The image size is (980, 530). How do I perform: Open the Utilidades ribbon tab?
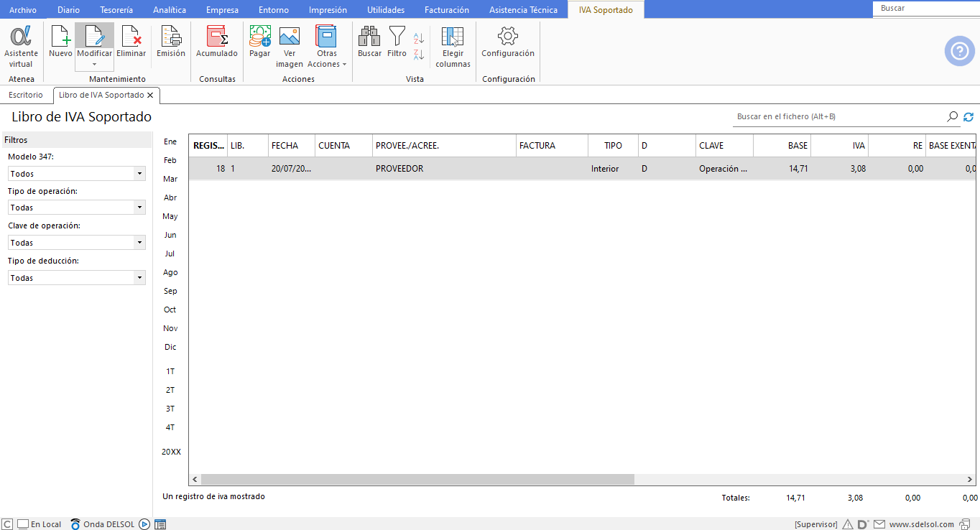(386, 10)
